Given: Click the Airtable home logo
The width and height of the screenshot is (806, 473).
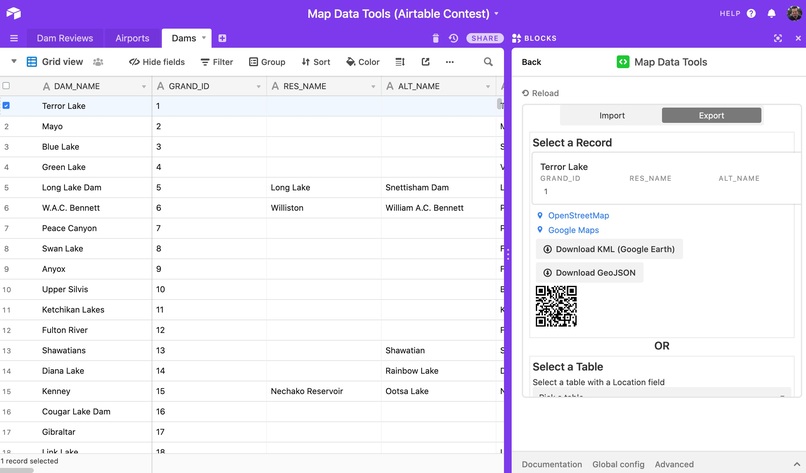Looking at the screenshot, I should [x=14, y=13].
